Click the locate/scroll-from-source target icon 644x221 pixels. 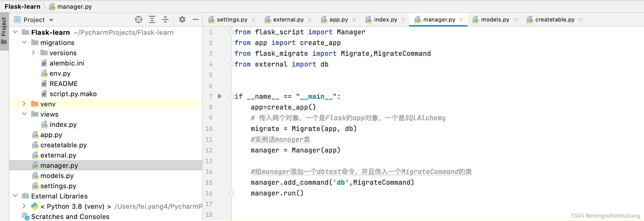pyautogui.click(x=139, y=19)
